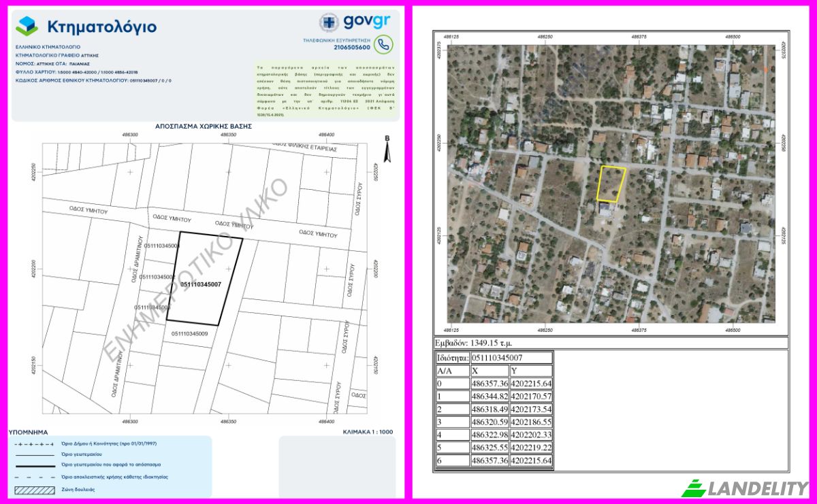
Task: Click ΚΤΗΜΑΤΟΛΟΓΙΚΟ ΓΡΑΦΕΙΟ ΑΤΤΙΚΗΣ line
Action: coord(57,54)
